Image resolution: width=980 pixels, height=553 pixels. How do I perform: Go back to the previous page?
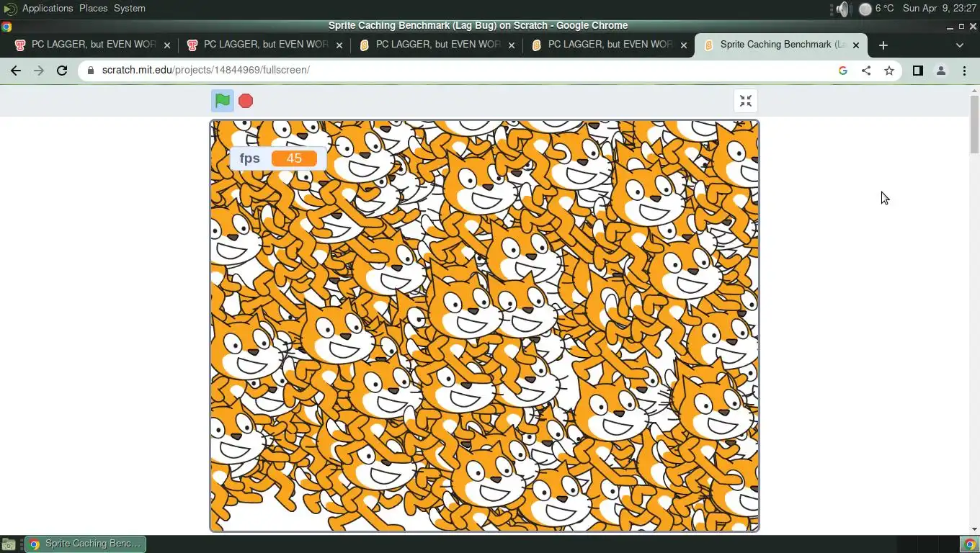pyautogui.click(x=16, y=71)
